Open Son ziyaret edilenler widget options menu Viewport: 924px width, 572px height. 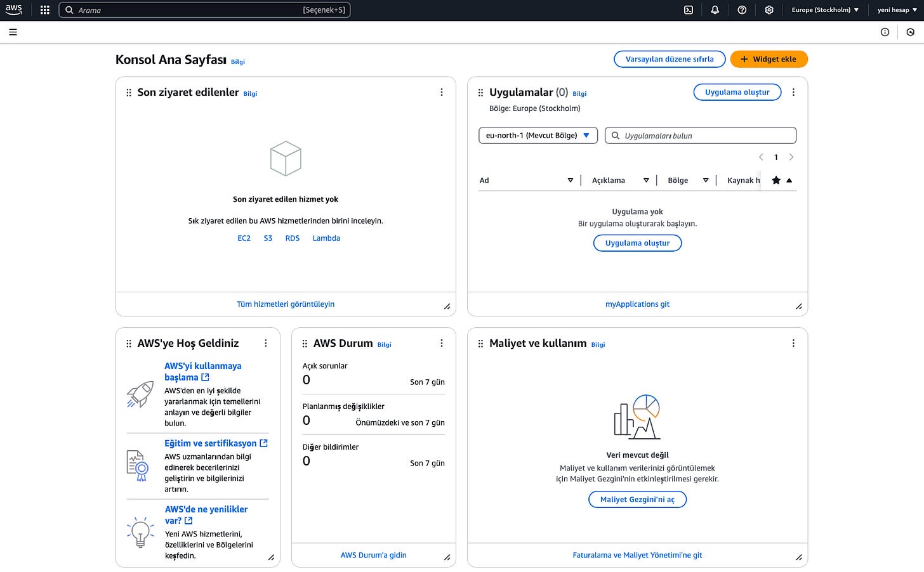(x=442, y=92)
